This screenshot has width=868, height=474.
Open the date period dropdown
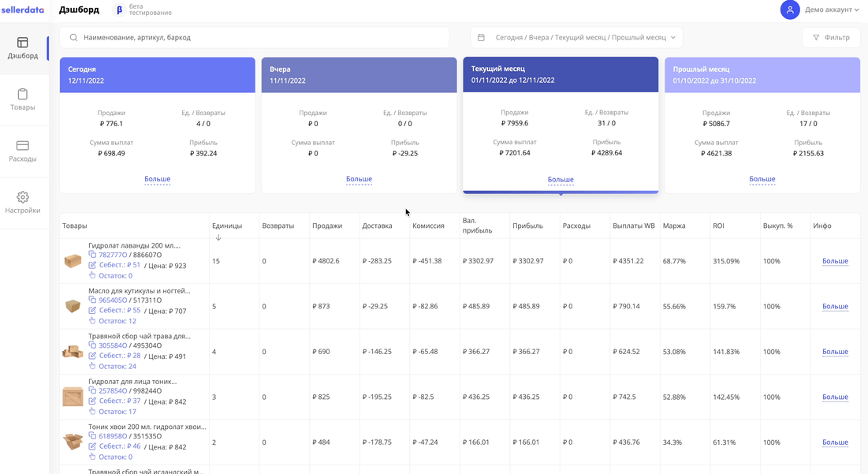(x=577, y=38)
